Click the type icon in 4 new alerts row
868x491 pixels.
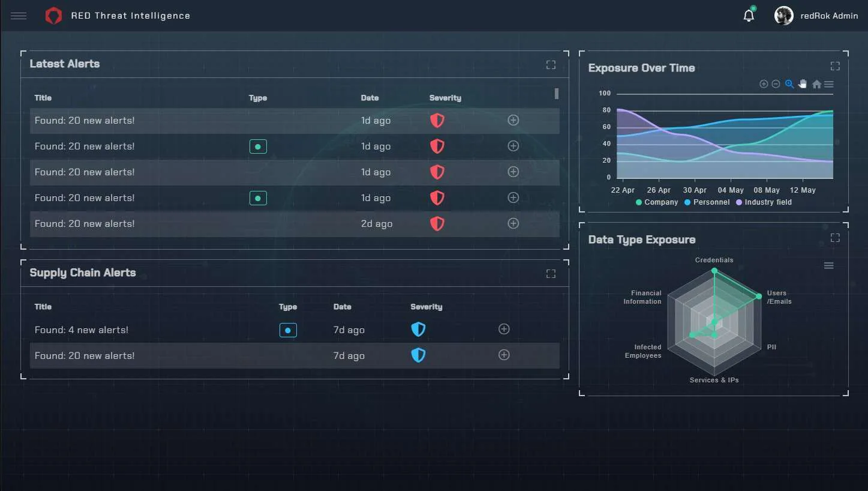[288, 330]
